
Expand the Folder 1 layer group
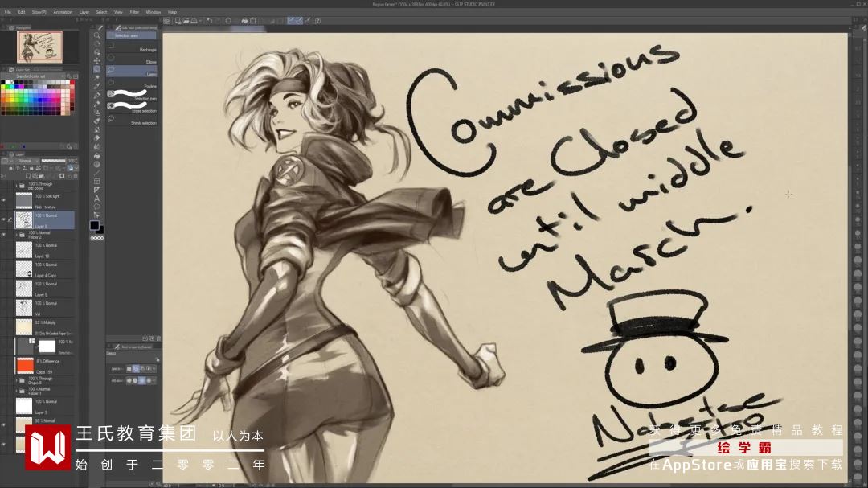[16, 391]
